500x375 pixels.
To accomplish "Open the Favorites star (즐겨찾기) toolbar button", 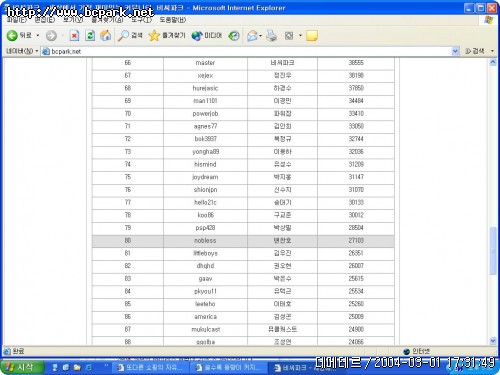I will click(x=167, y=35).
